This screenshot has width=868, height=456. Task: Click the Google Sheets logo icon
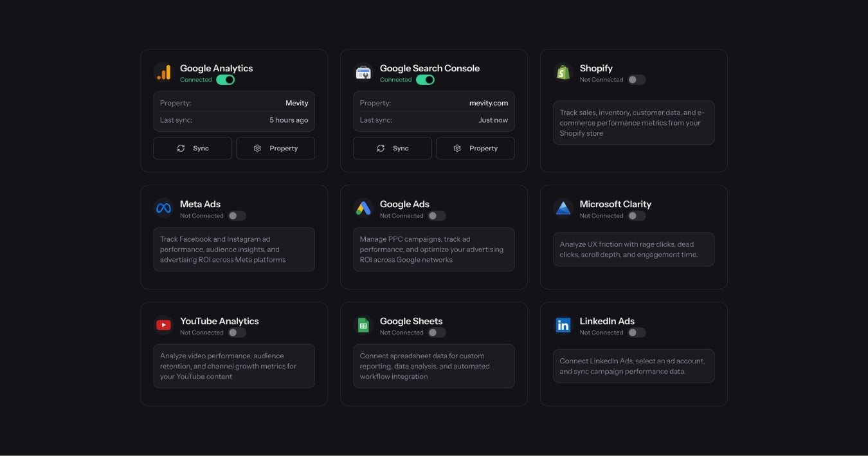[363, 325]
